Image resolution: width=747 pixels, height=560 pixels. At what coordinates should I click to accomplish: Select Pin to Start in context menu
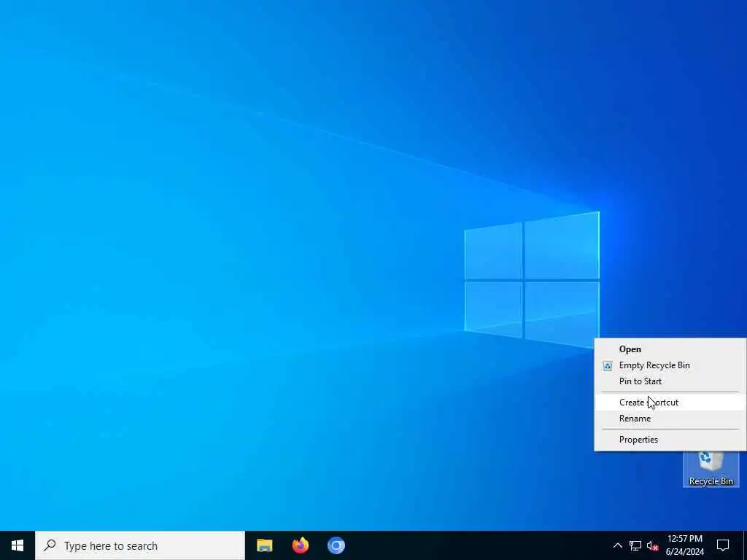pyautogui.click(x=670, y=381)
